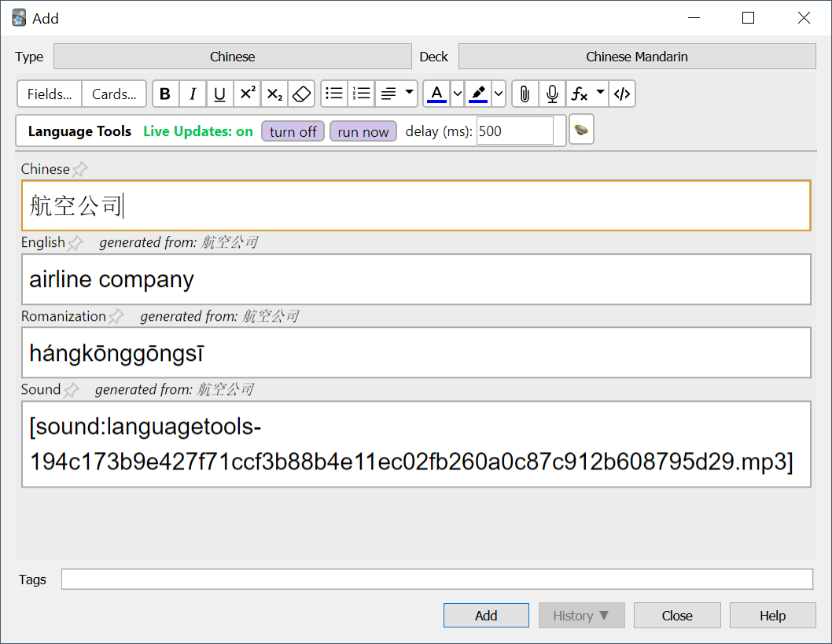This screenshot has height=644, width=832.
Task: Open the equations fx menu
Action: click(587, 94)
